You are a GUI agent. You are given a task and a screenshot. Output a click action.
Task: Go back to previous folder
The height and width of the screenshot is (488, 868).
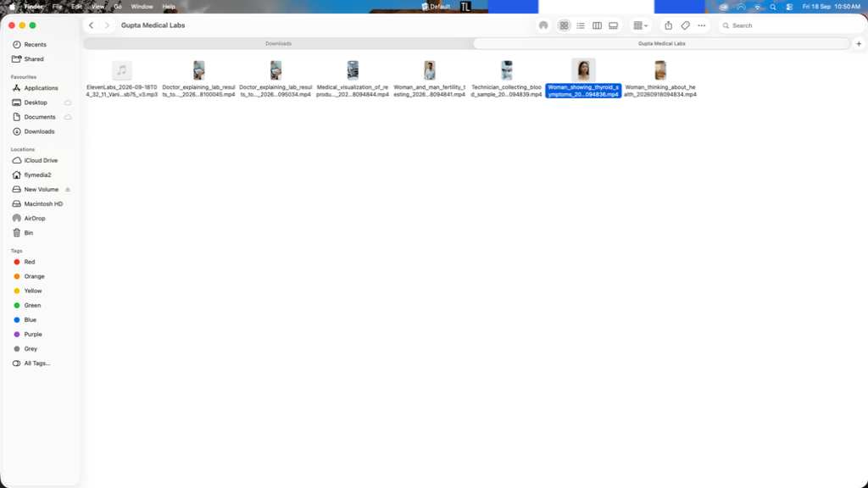point(92,25)
